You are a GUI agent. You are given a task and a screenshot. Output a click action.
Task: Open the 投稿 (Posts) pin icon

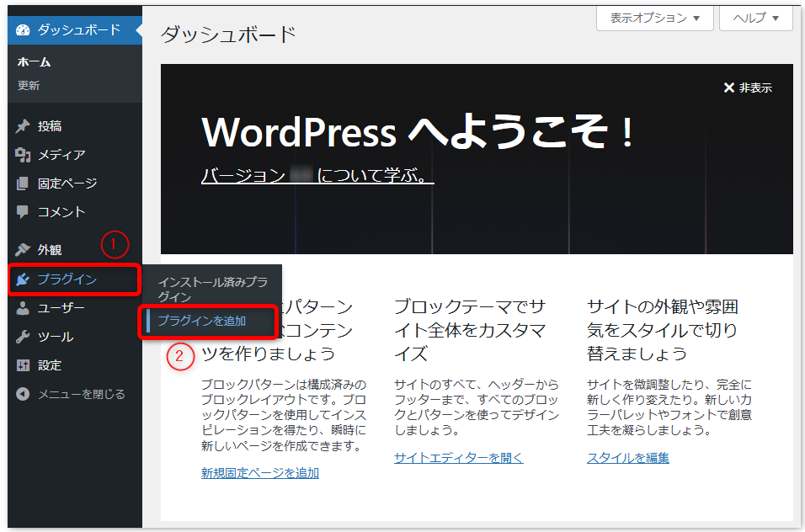click(x=23, y=126)
